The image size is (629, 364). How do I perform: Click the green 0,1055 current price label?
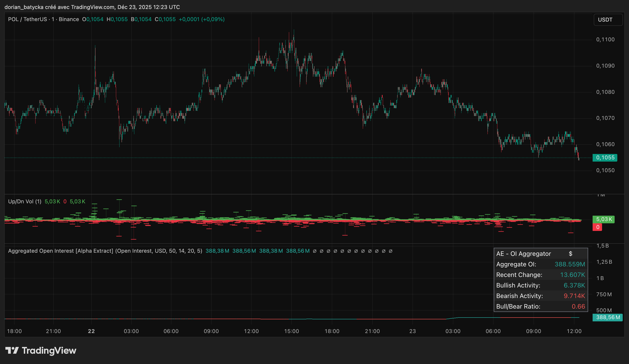tap(605, 158)
